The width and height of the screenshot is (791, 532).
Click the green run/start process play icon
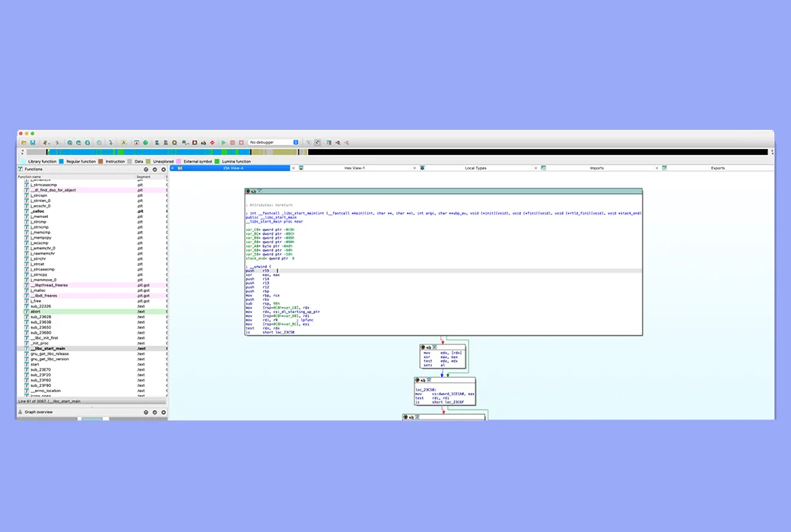tap(224, 143)
